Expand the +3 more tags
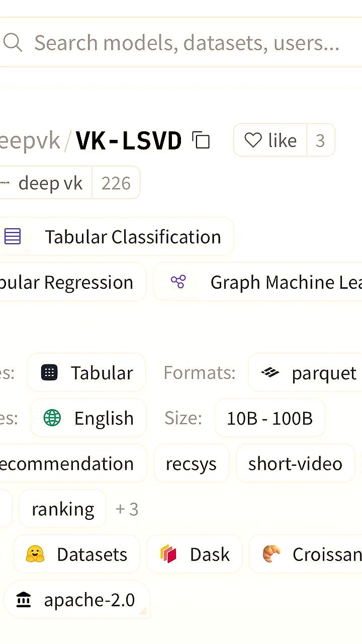 (127, 509)
